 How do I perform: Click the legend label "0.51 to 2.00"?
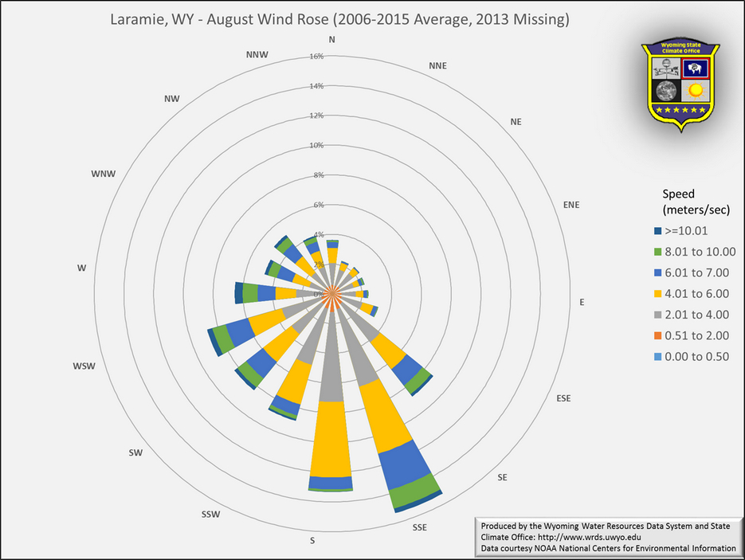click(x=696, y=336)
